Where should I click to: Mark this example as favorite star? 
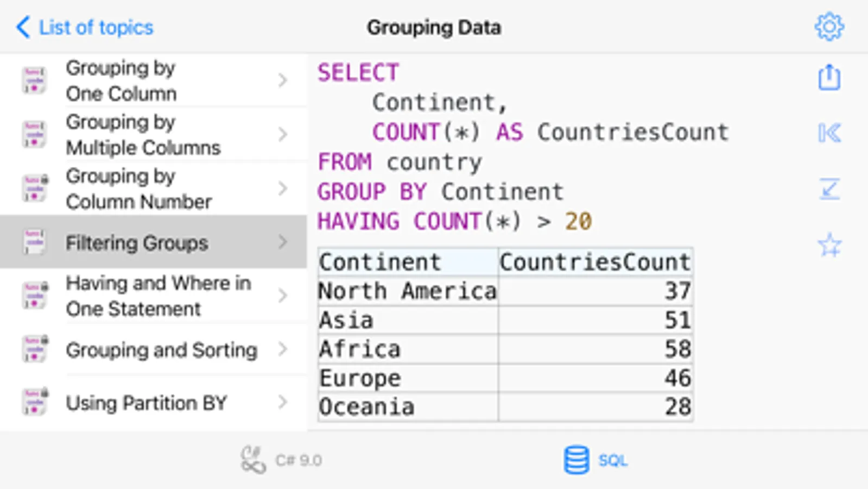(x=829, y=245)
